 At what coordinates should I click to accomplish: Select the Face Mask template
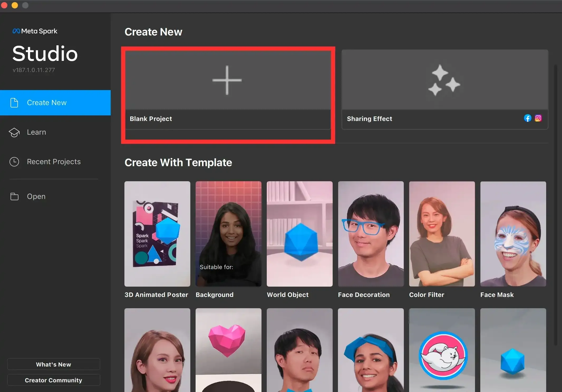click(x=513, y=234)
